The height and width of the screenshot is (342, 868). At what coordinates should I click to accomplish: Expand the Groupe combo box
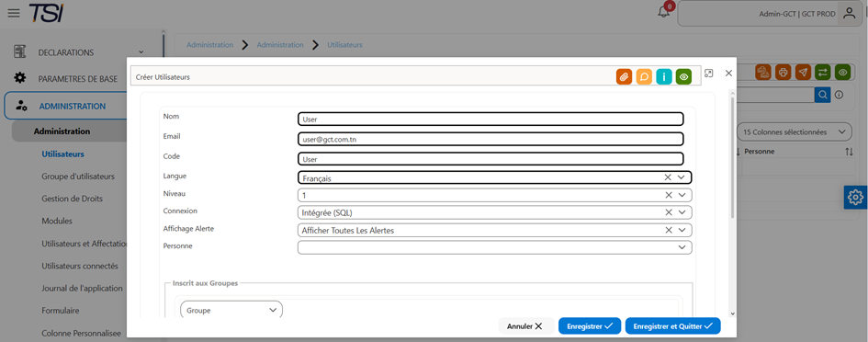231,310
